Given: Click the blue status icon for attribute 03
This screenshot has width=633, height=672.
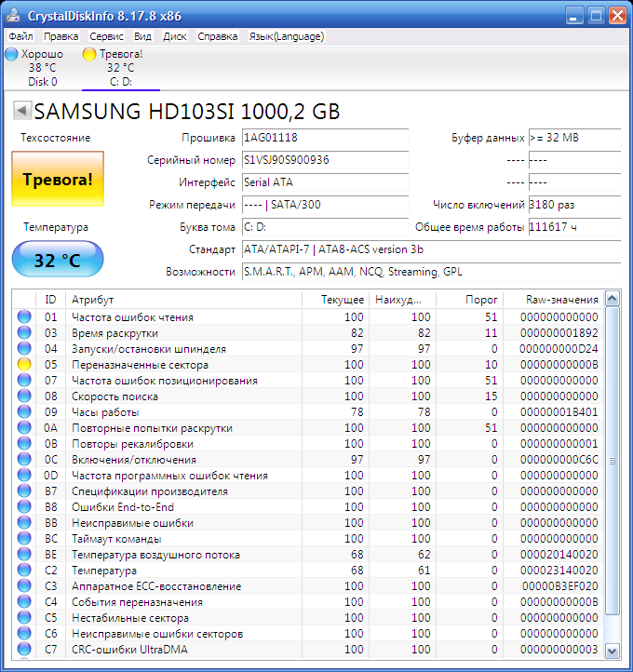Looking at the screenshot, I should tap(24, 332).
